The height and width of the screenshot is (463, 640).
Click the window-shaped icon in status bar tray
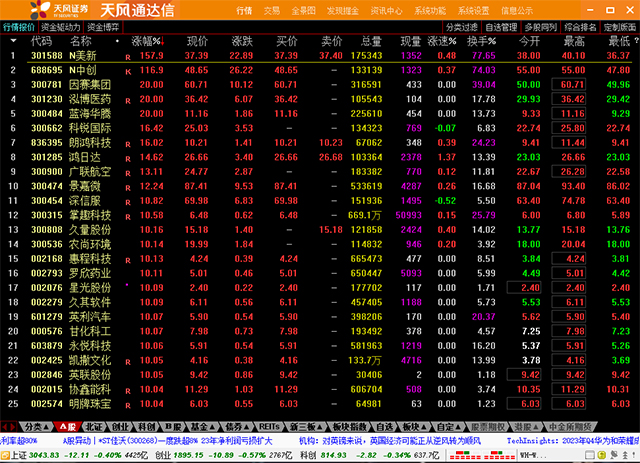tap(590, 455)
